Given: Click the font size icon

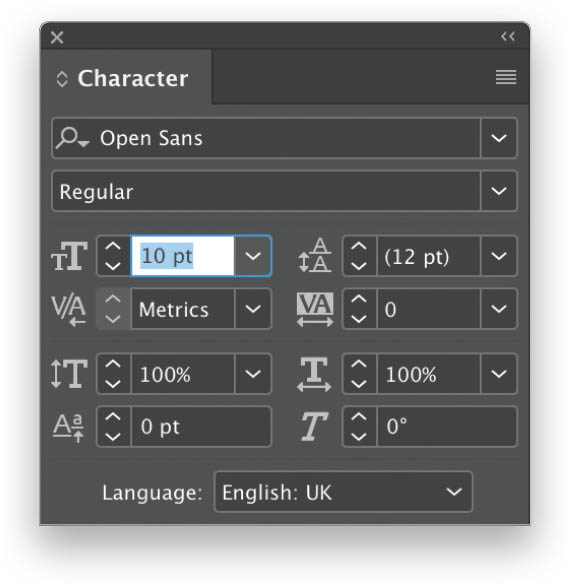Looking at the screenshot, I should click(69, 256).
